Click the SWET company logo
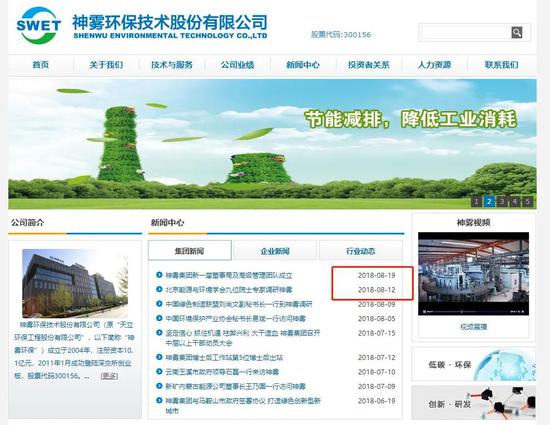 39,25
